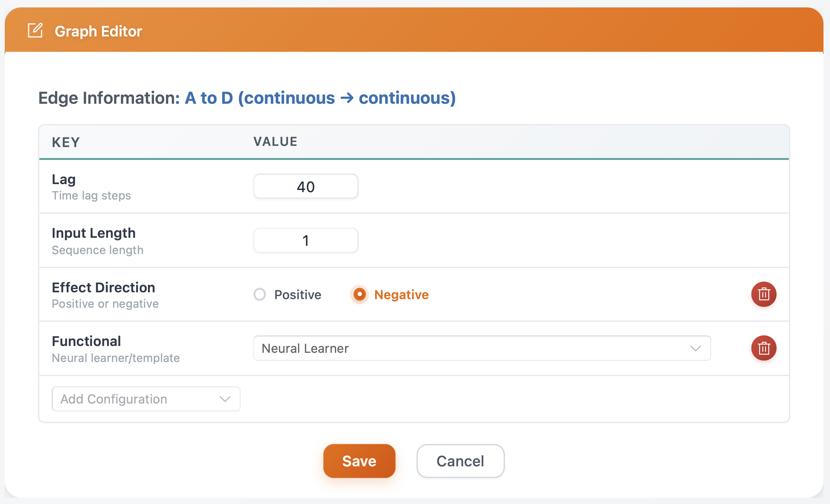Viewport: 830px width, 504px height.
Task: Click the Functional row label
Action: point(86,341)
